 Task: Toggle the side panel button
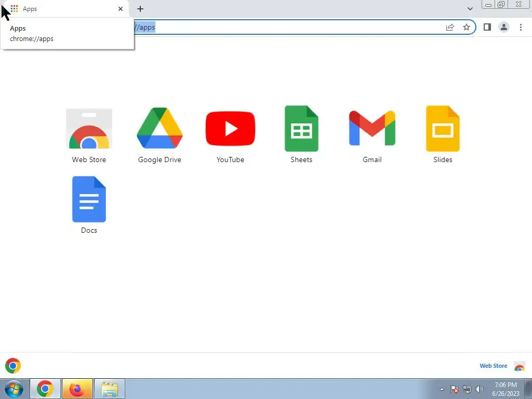click(x=487, y=27)
